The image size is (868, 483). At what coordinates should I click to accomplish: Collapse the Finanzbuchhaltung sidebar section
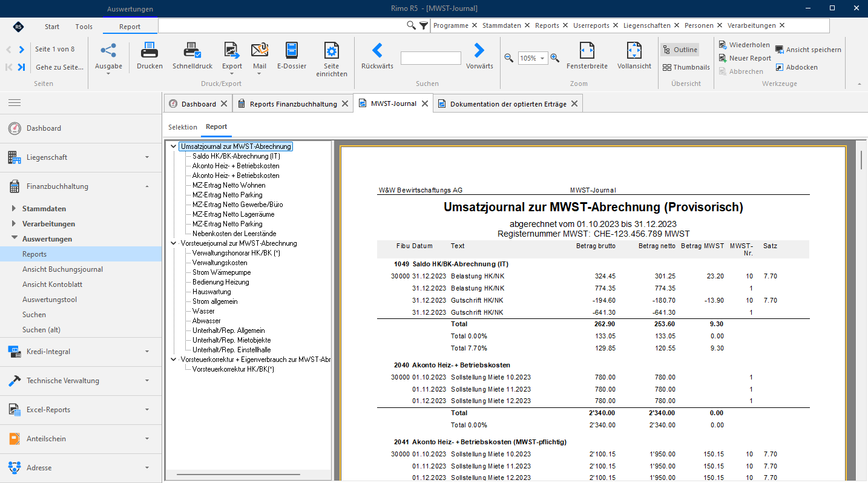point(147,186)
